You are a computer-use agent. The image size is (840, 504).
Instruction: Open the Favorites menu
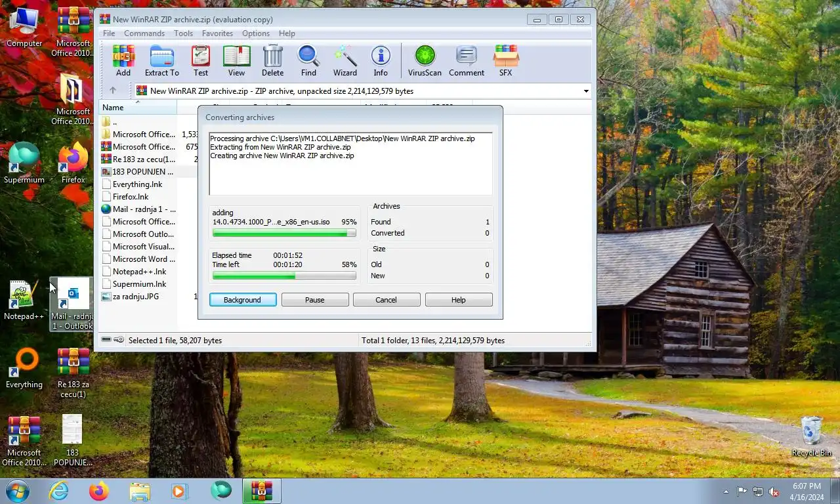click(x=217, y=33)
